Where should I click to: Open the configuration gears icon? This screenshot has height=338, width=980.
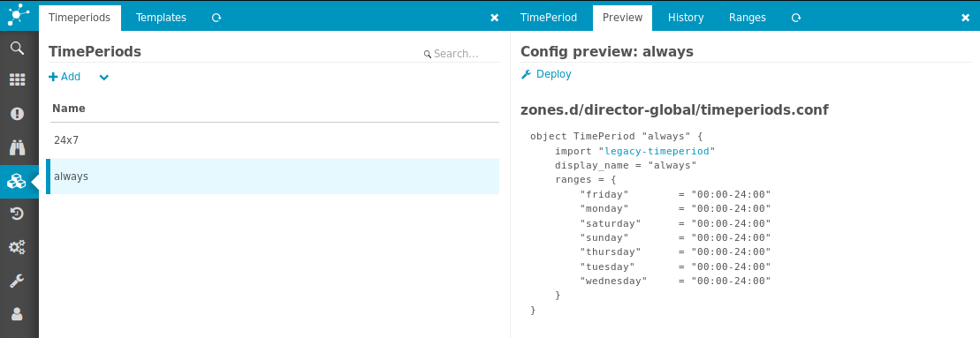pos(17,248)
